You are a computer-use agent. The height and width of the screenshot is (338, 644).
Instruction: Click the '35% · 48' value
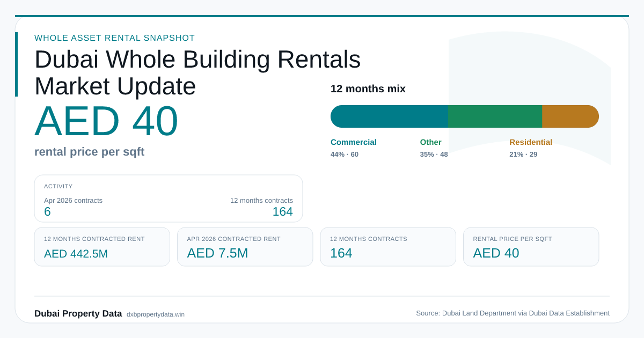pyautogui.click(x=434, y=155)
